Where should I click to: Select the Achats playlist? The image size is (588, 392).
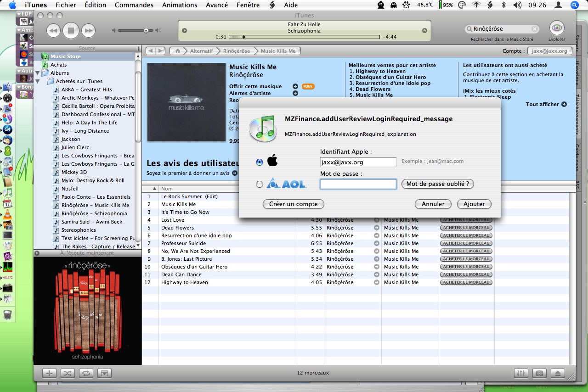point(85,65)
